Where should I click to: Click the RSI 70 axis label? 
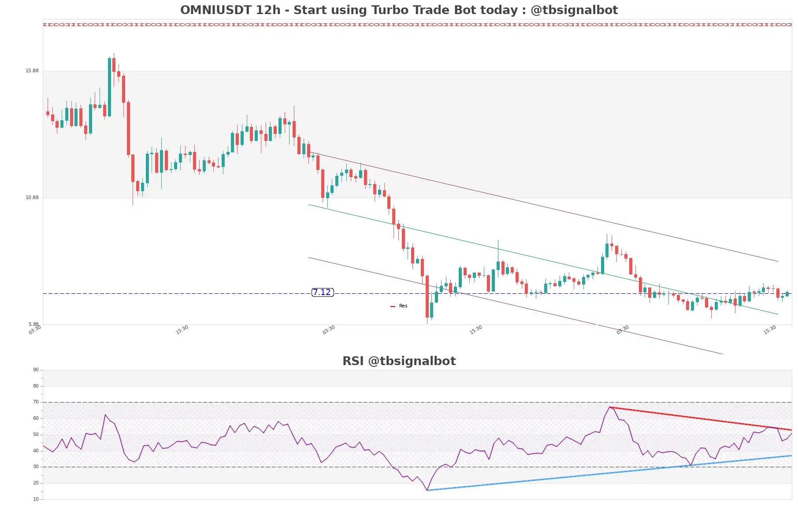tap(36, 402)
